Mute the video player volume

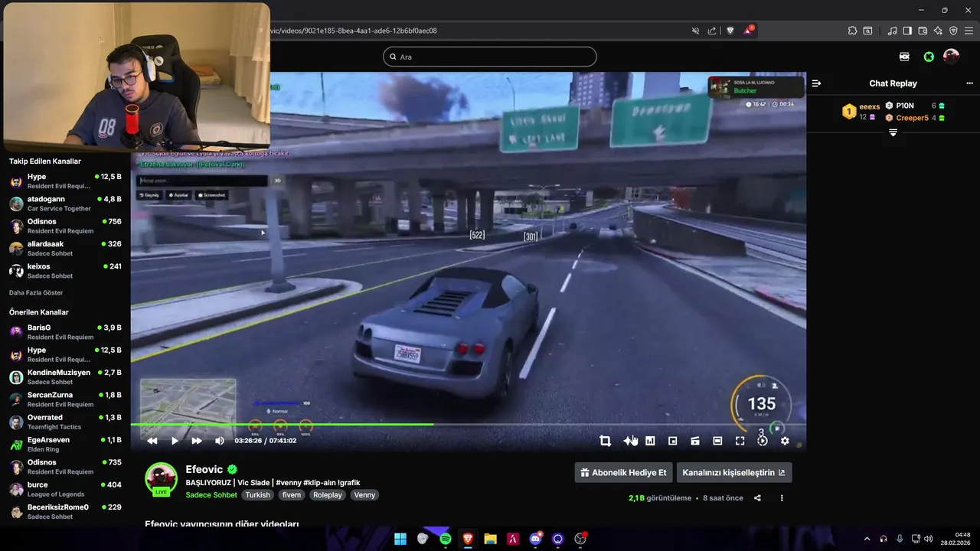(220, 441)
